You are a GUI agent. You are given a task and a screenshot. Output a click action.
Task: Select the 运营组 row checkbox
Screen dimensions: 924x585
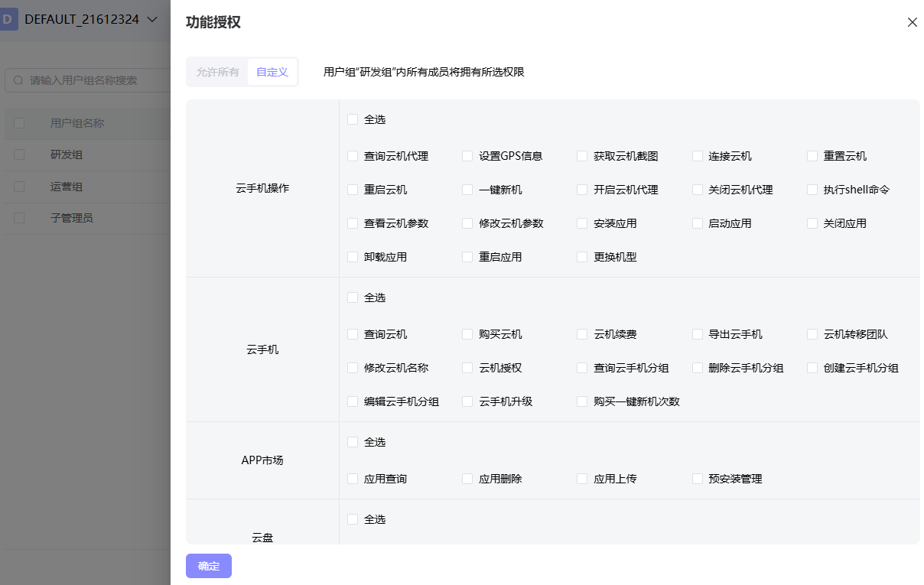(x=19, y=187)
